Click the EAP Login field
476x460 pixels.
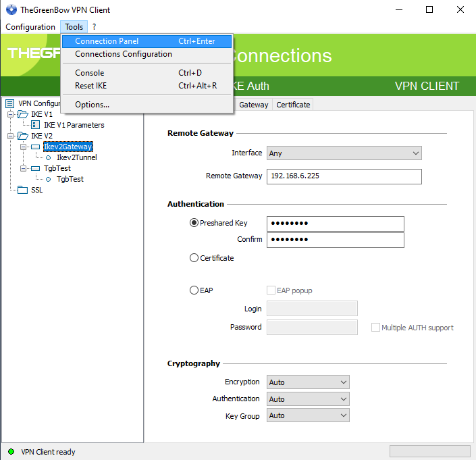point(312,309)
